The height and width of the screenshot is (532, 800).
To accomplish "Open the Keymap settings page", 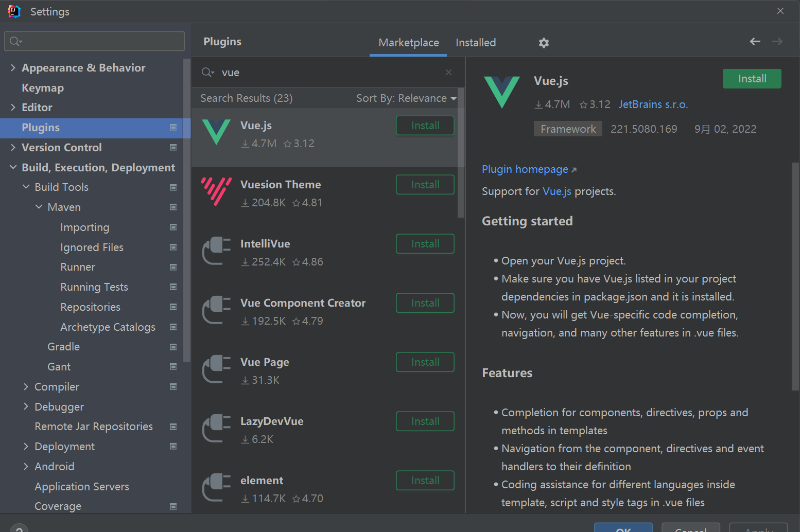I will (x=43, y=87).
